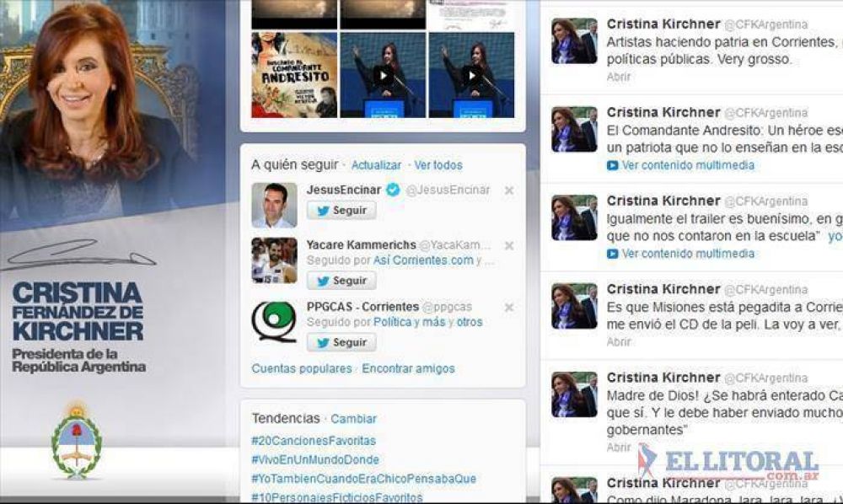Viewport: 843px width, 504px height.
Task: Expand the 'Madre de Dios' tweet with Abrir
Action: 619,447
